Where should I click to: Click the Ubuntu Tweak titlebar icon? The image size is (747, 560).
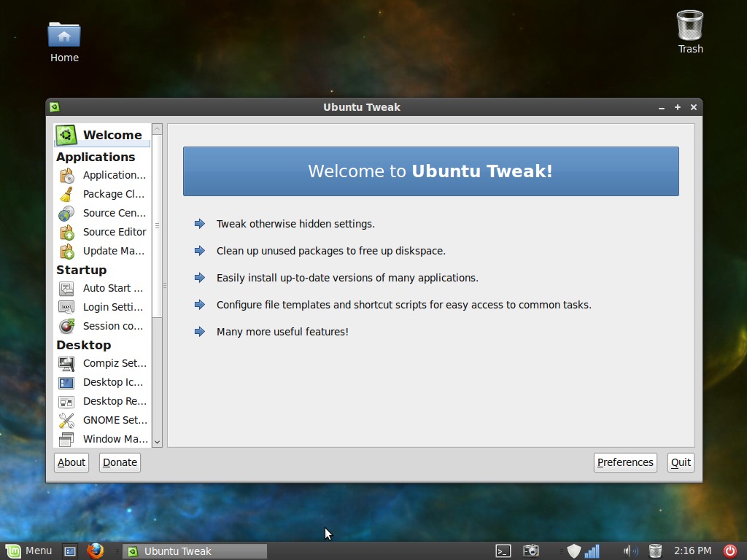click(55, 107)
